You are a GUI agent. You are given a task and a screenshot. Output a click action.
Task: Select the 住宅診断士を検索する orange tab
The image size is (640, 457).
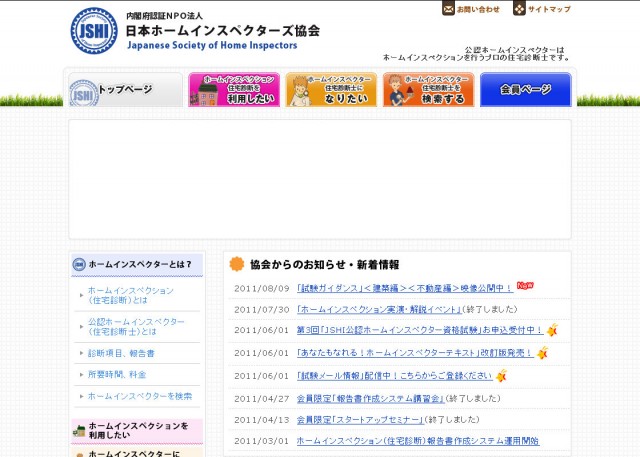click(428, 90)
